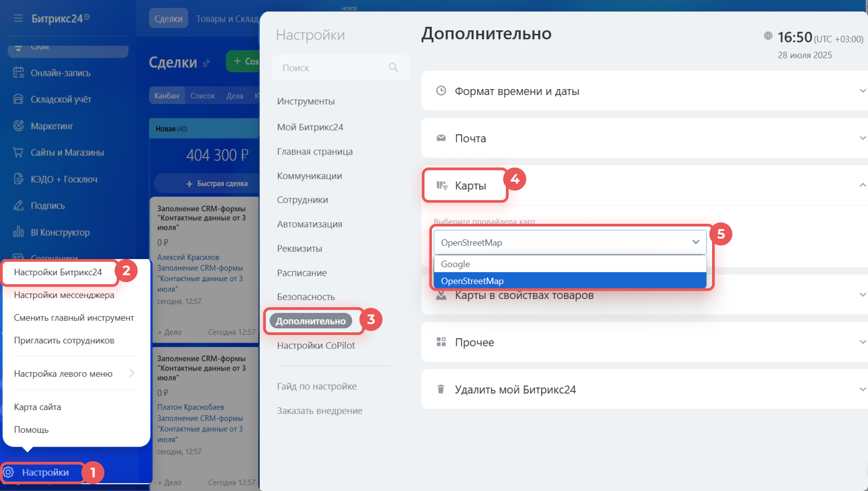Click the BI Конструктор chart icon

[x=19, y=232]
